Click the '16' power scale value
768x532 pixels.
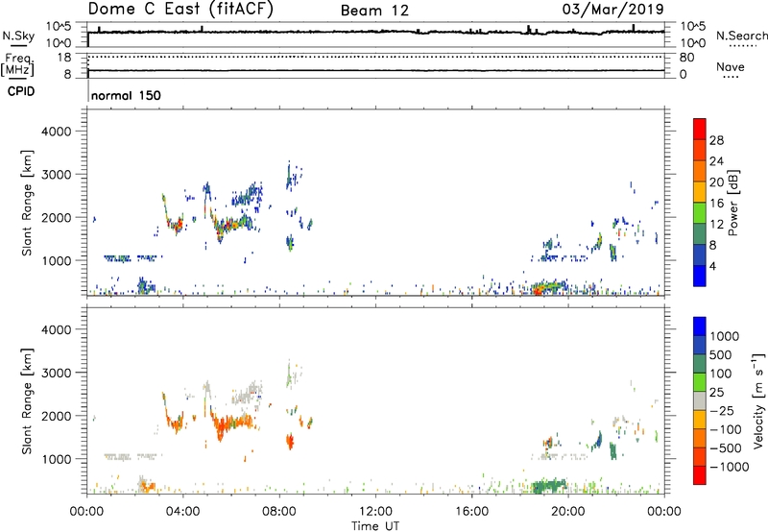point(716,204)
